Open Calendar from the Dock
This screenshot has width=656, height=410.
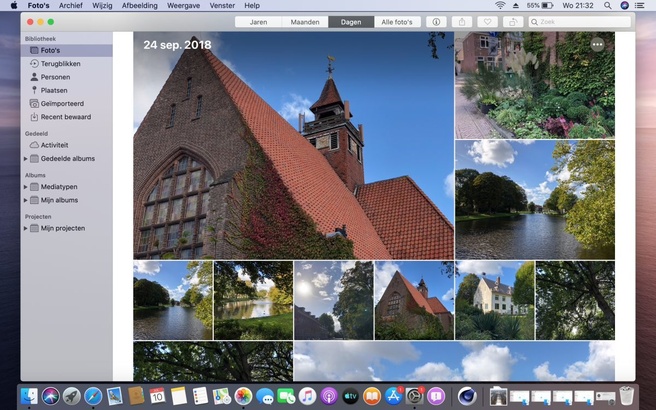pos(157,396)
